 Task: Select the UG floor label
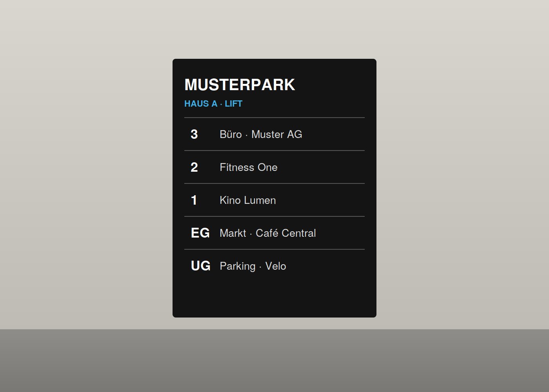(x=200, y=266)
